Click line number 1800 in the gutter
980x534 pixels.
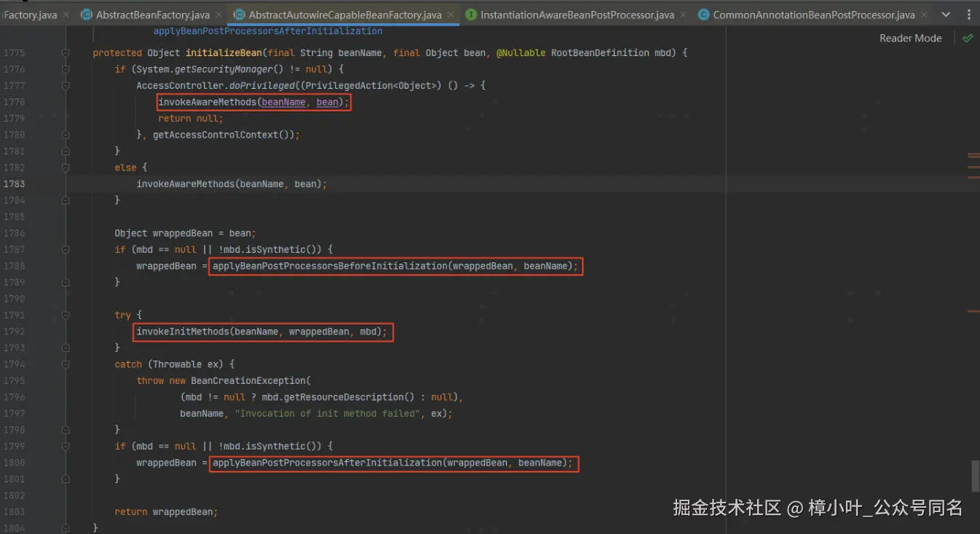14,463
